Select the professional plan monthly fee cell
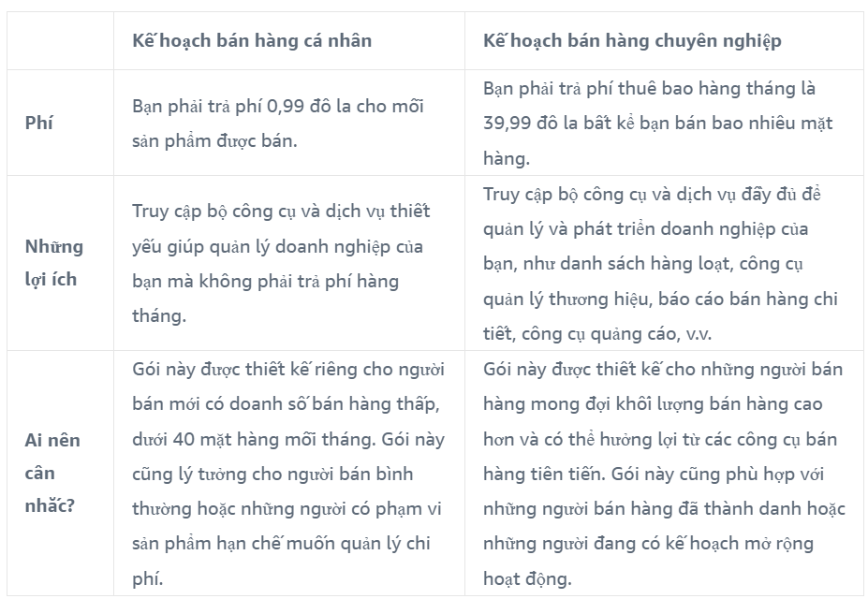 pos(658,123)
